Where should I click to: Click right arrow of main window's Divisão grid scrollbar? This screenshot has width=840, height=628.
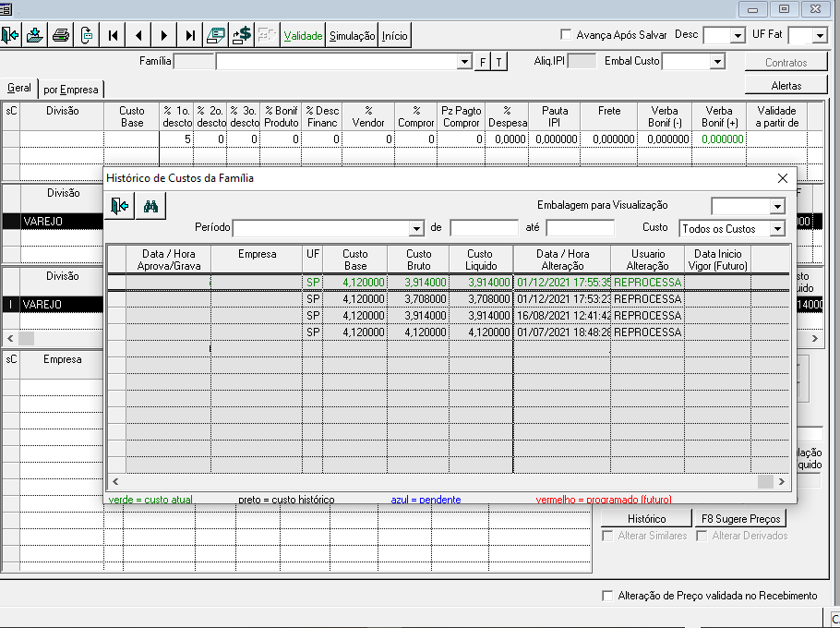point(815,339)
